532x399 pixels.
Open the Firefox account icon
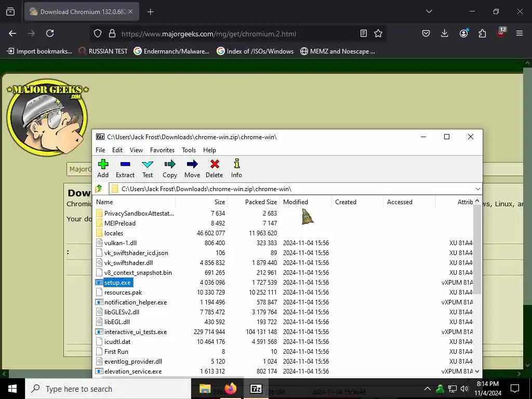click(463, 33)
